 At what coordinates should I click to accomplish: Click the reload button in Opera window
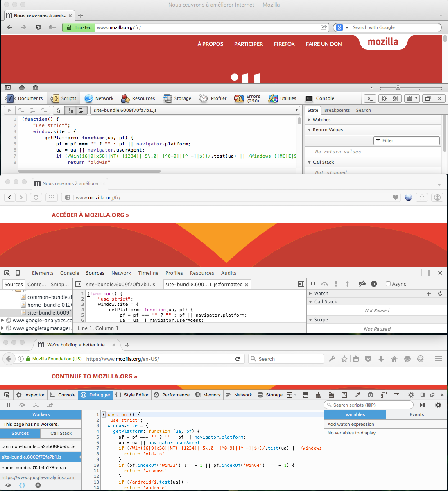coord(38,27)
